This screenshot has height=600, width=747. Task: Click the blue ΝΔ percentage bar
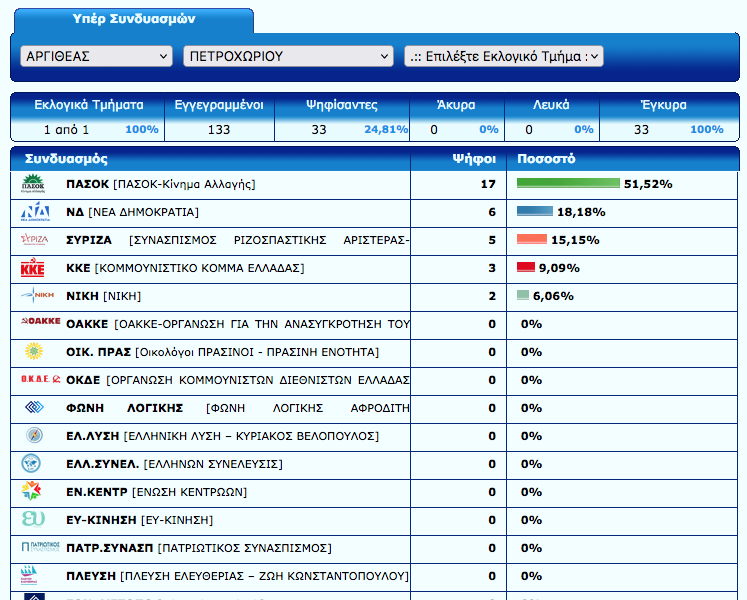tap(534, 212)
